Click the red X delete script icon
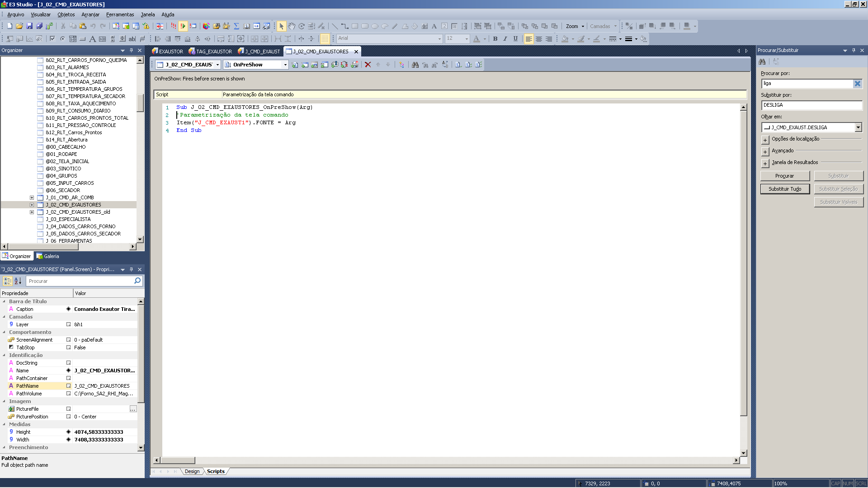The width and height of the screenshot is (868, 488). [368, 65]
